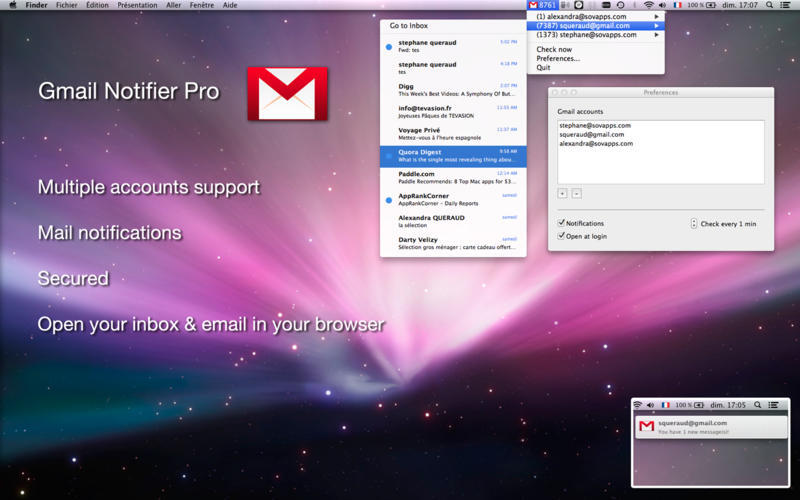Expand the squeraud@gmail.com submenu arrow
Image resolution: width=800 pixels, height=500 pixels.
coord(657,26)
